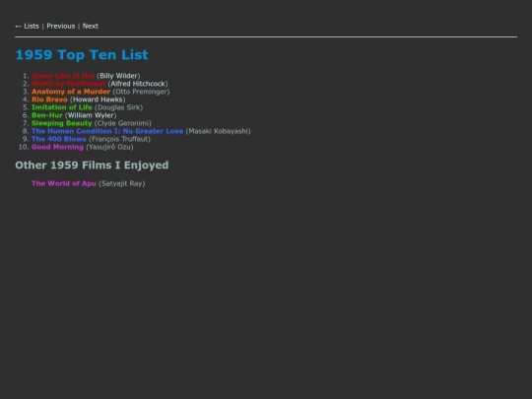This screenshot has height=399, width=532.
Task: Click director name Masaki Kobayashi
Action: (x=218, y=131)
